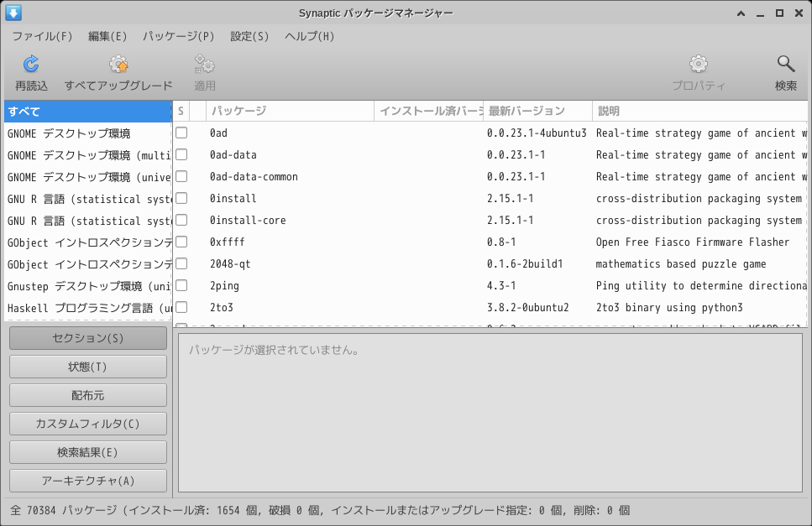The width and height of the screenshot is (812, 526).
Task: Select the すべて section in the sidebar
Action: pos(88,112)
